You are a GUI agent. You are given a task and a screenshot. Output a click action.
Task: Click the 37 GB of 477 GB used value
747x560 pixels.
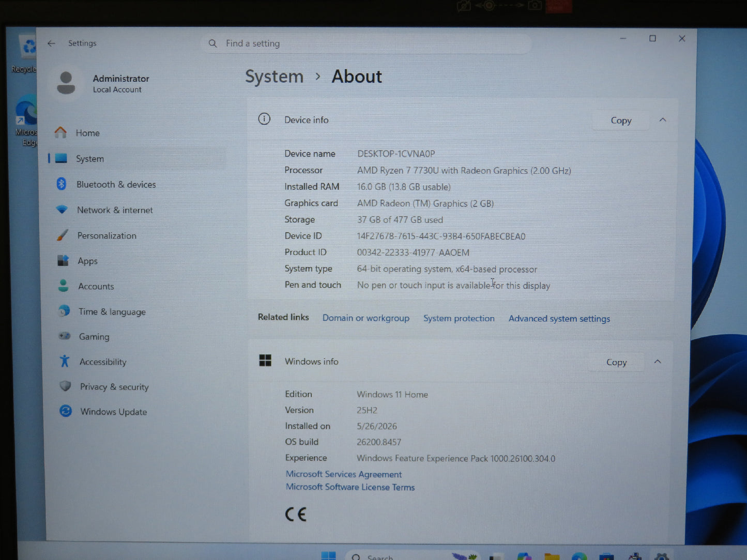coord(400,220)
